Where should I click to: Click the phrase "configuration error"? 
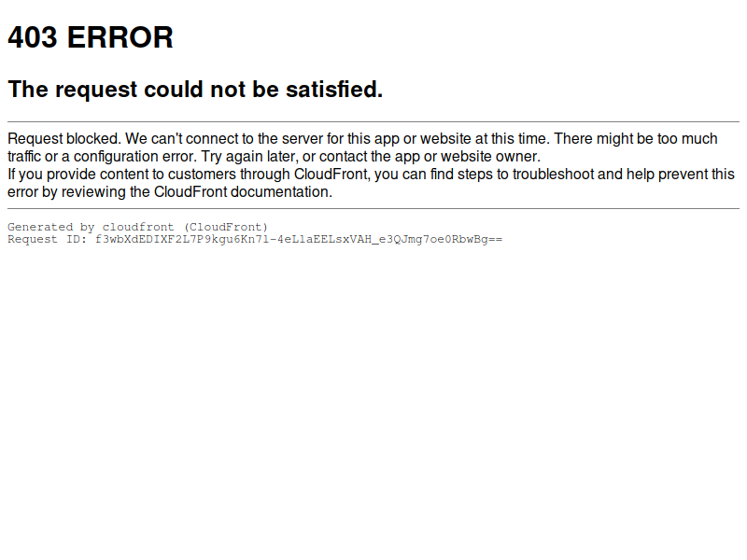click(134, 157)
